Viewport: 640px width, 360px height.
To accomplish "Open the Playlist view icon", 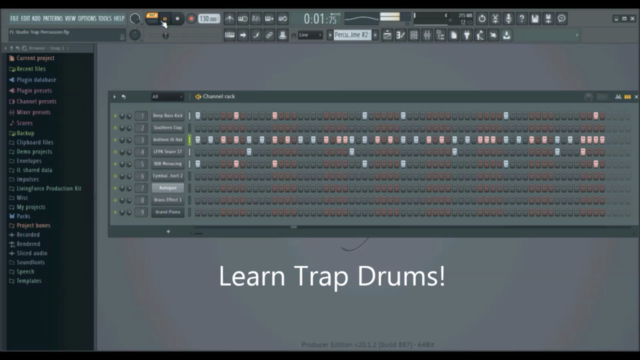I will [x=387, y=35].
